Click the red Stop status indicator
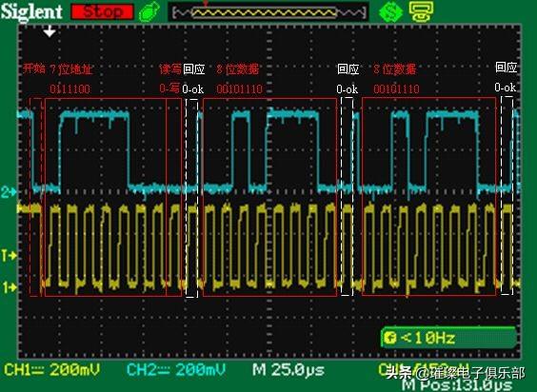The image size is (537, 392). point(102,12)
